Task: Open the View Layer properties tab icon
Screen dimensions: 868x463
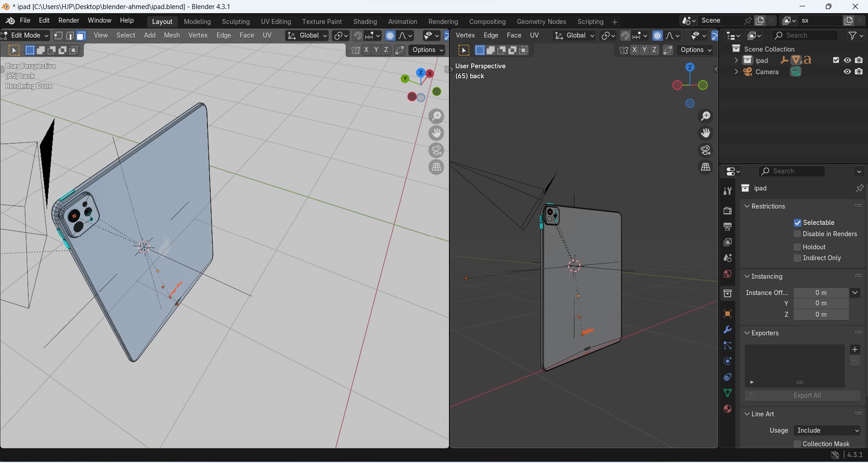Action: coord(728,243)
